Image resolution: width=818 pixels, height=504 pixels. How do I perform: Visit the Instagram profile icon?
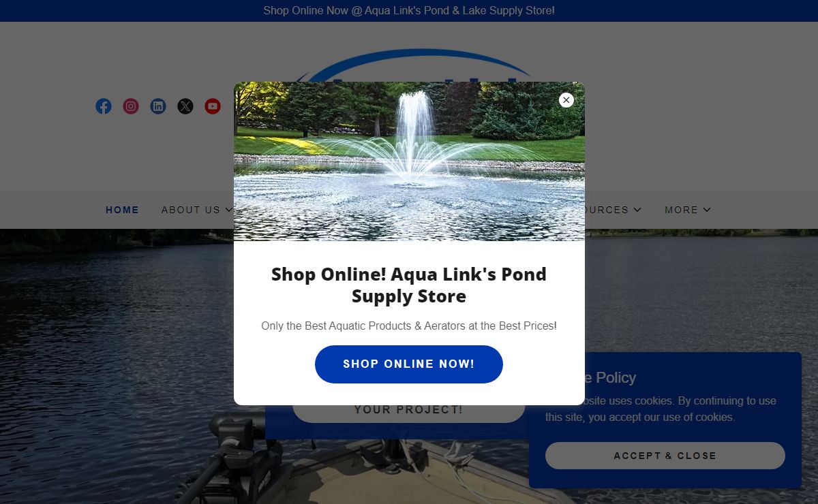pos(131,106)
